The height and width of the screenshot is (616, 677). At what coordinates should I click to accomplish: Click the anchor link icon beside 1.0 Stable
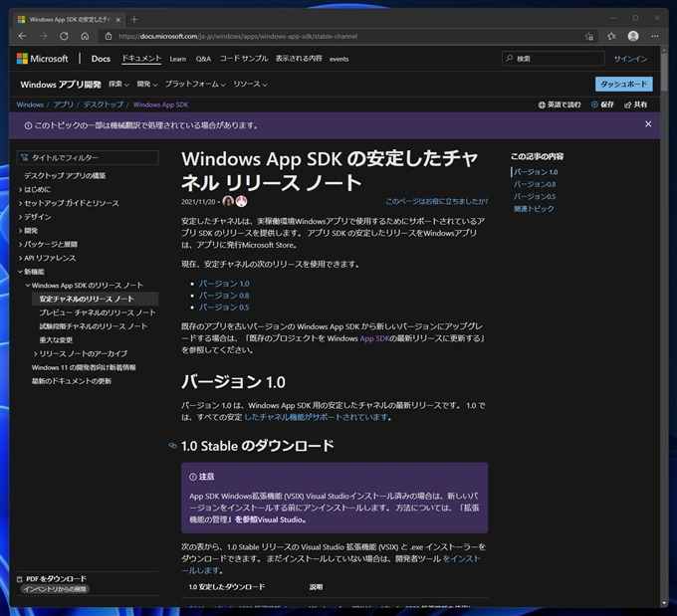coord(172,446)
